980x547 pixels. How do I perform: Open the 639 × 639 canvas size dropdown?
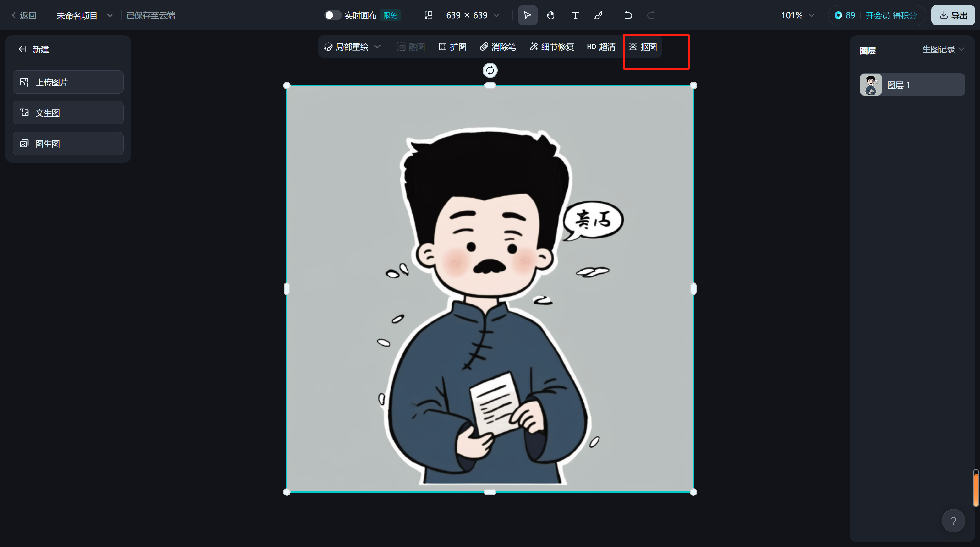click(x=497, y=15)
